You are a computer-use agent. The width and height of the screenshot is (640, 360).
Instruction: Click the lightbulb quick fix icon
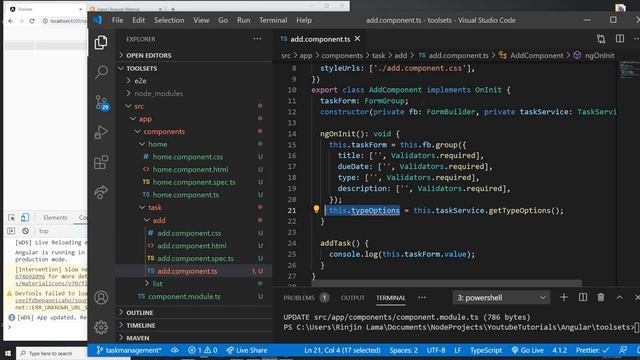tap(316, 209)
